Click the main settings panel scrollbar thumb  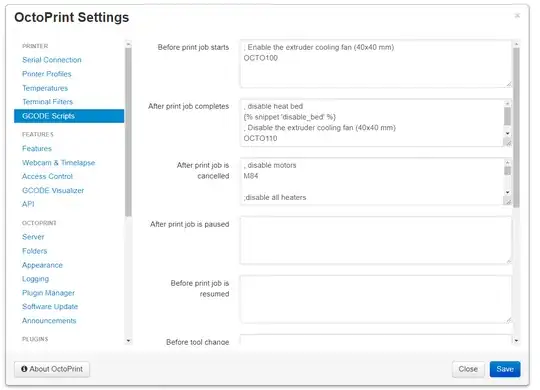(x=516, y=128)
